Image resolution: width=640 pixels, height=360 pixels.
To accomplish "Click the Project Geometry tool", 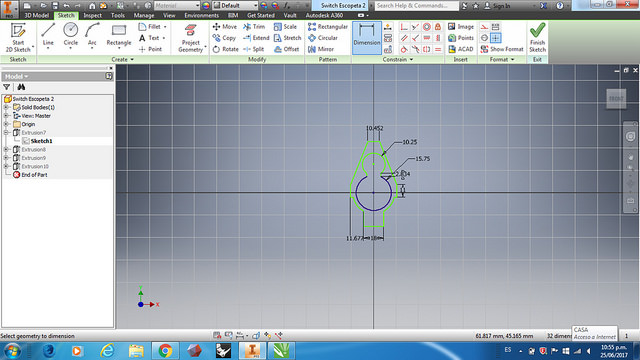I will (x=191, y=38).
